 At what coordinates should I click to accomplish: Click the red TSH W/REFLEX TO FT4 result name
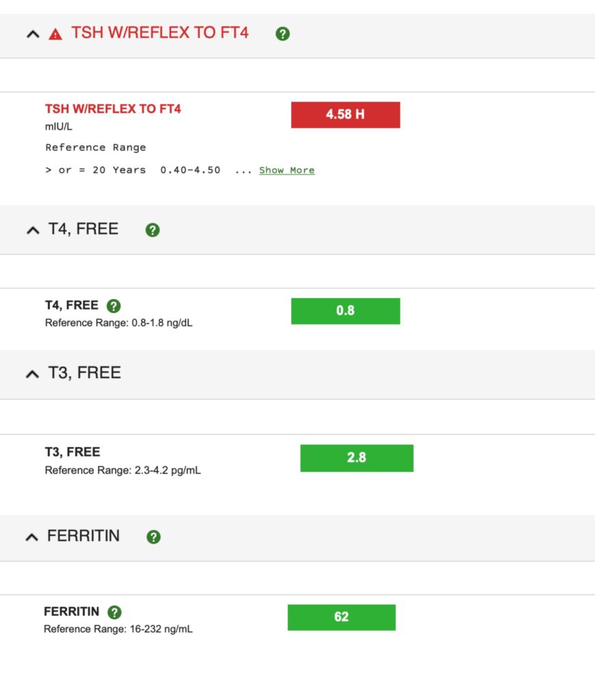[113, 109]
